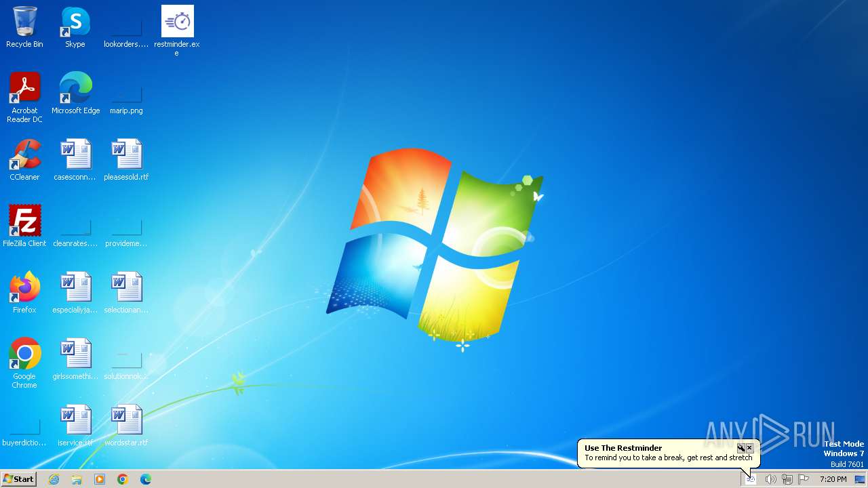The width and height of the screenshot is (868, 488).
Task: Open Windows Explorer from taskbar
Action: [77, 479]
